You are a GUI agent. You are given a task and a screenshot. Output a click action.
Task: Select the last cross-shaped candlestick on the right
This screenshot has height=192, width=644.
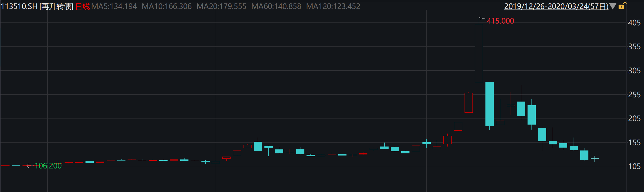(595, 159)
